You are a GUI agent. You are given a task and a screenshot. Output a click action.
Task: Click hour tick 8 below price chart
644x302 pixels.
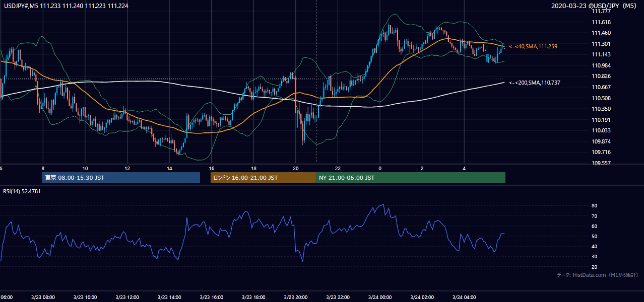(x=43, y=169)
